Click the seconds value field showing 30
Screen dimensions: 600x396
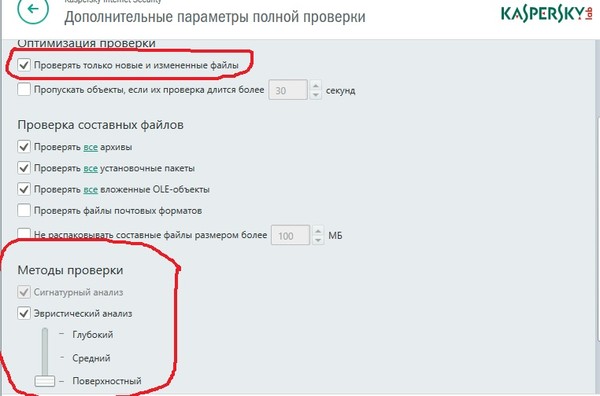click(288, 90)
